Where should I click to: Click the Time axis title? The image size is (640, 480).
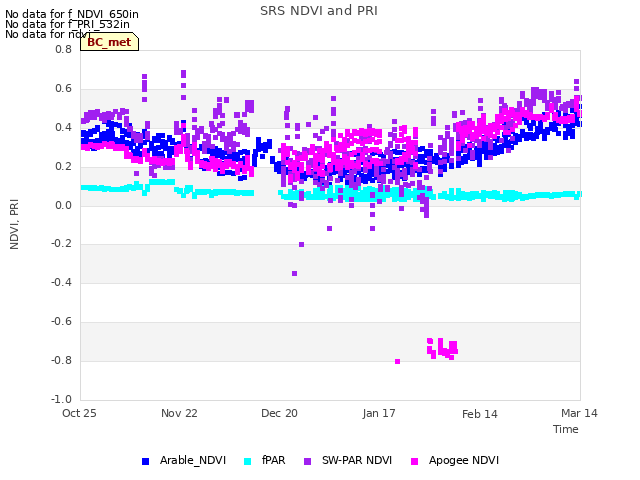click(x=566, y=429)
